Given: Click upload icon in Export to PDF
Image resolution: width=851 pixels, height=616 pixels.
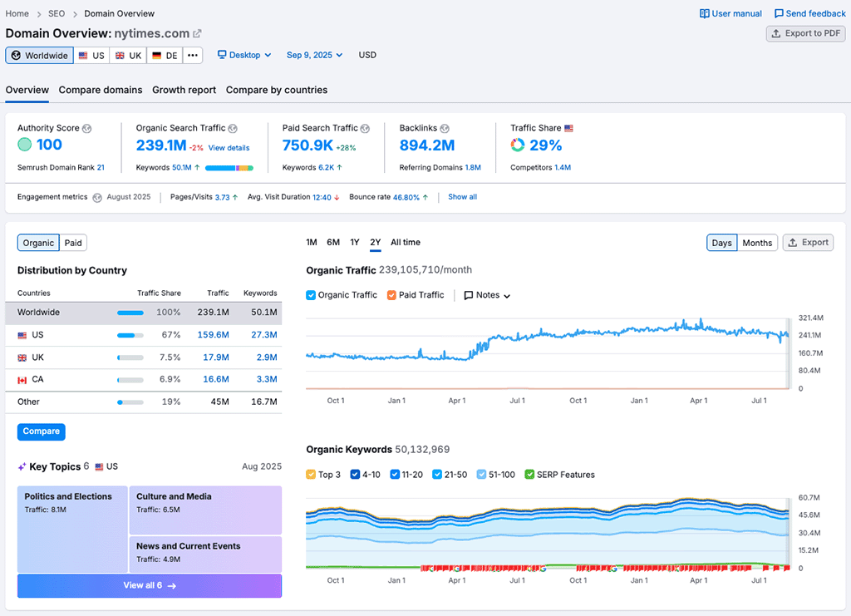Looking at the screenshot, I should coord(776,33).
